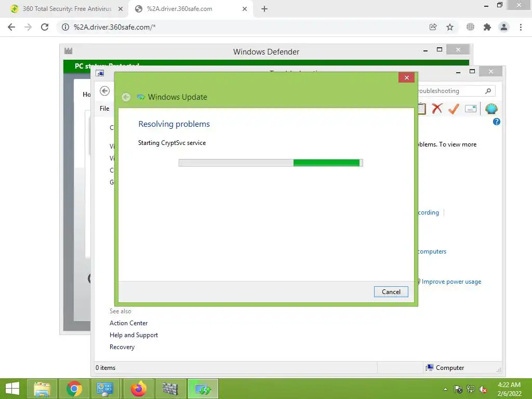The image size is (532, 399).
Task: Click the network tray icon
Action: (471, 389)
